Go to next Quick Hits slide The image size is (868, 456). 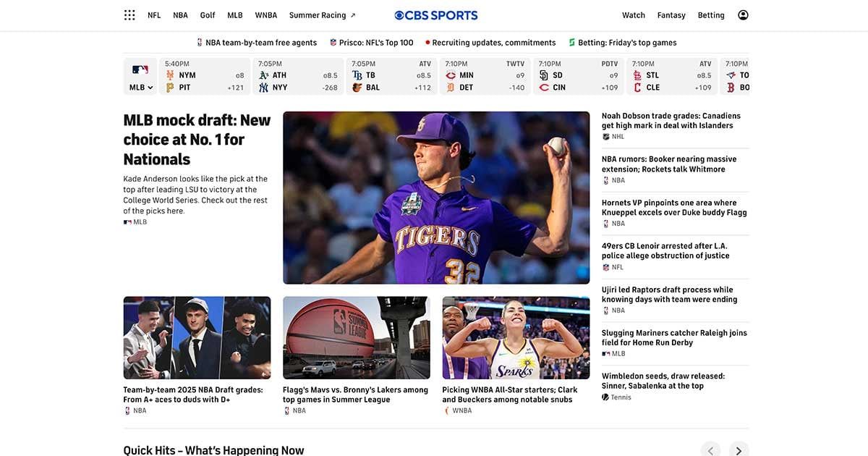coord(739,450)
